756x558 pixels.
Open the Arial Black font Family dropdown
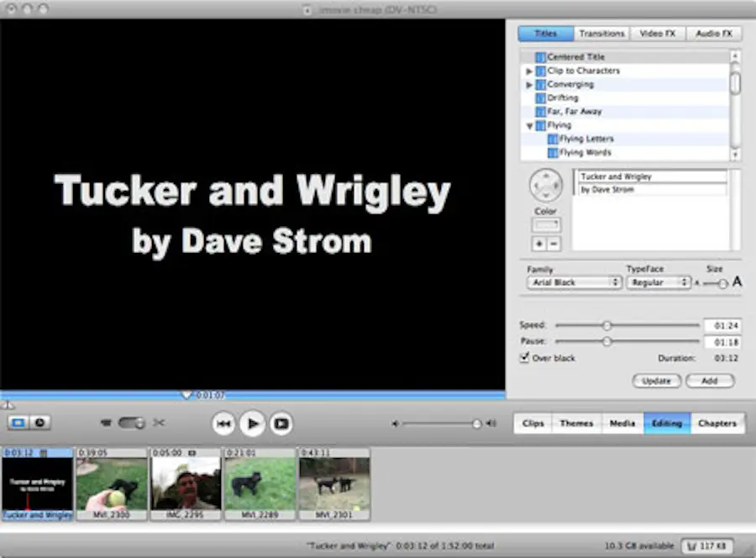[574, 282]
